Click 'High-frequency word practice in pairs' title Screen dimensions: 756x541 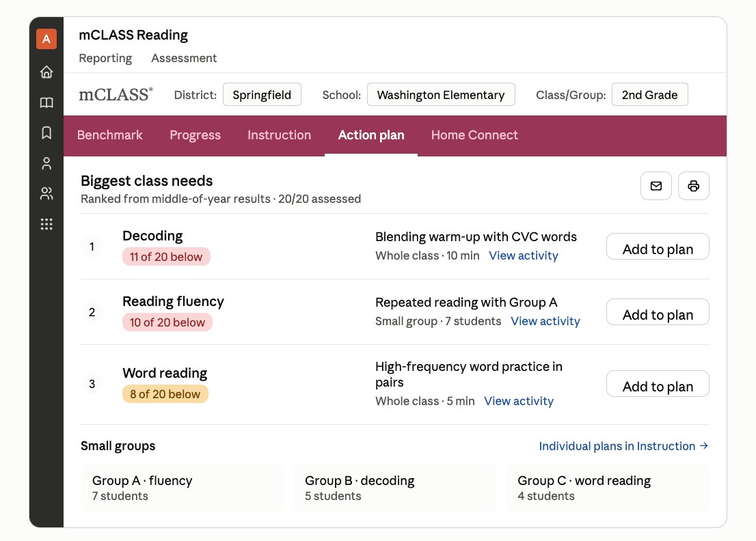(469, 374)
